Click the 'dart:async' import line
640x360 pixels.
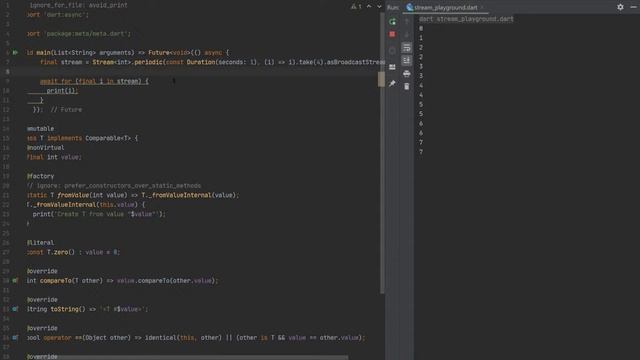point(58,15)
